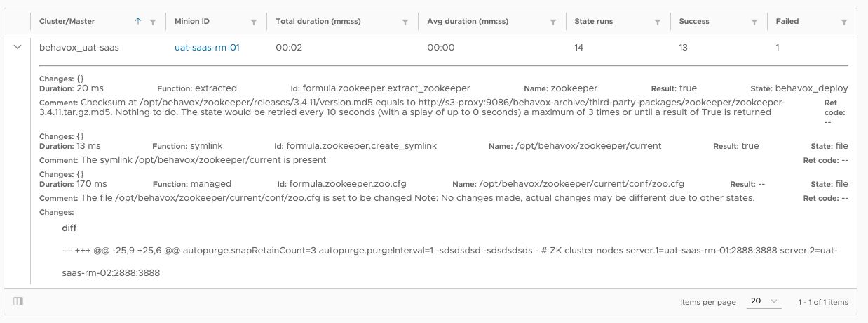Click dropdown arrow next to 20
The width and height of the screenshot is (868, 323).
(775, 301)
